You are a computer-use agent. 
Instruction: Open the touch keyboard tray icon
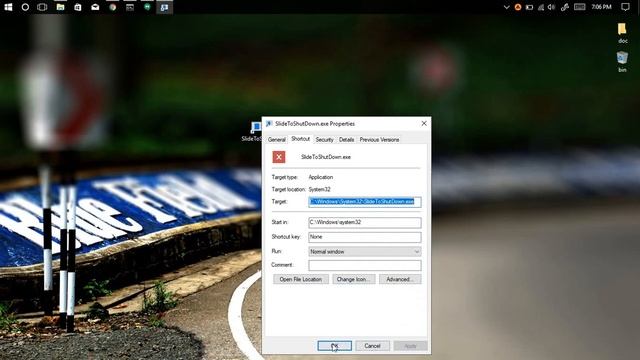(x=580, y=7)
